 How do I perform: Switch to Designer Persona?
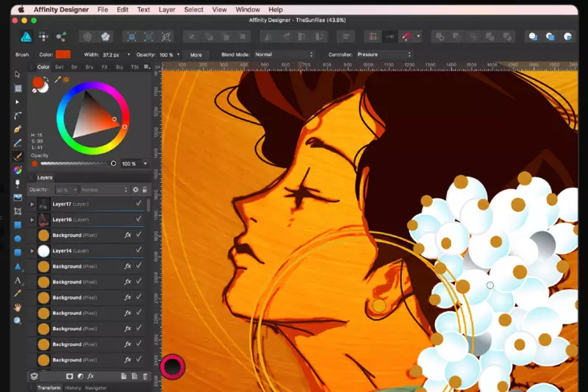coord(26,36)
